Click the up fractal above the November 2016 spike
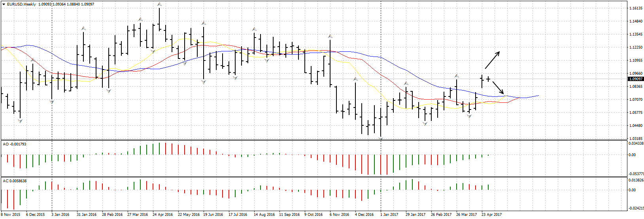Viewport: 644px width, 219px height. (x=330, y=36)
